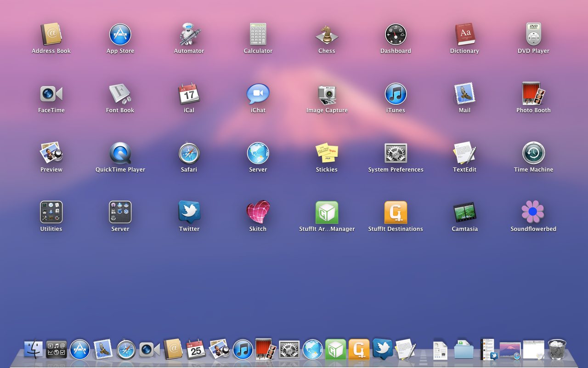Launch Skitch heart icon
Screen dimensions: 588x368
[x=258, y=213]
